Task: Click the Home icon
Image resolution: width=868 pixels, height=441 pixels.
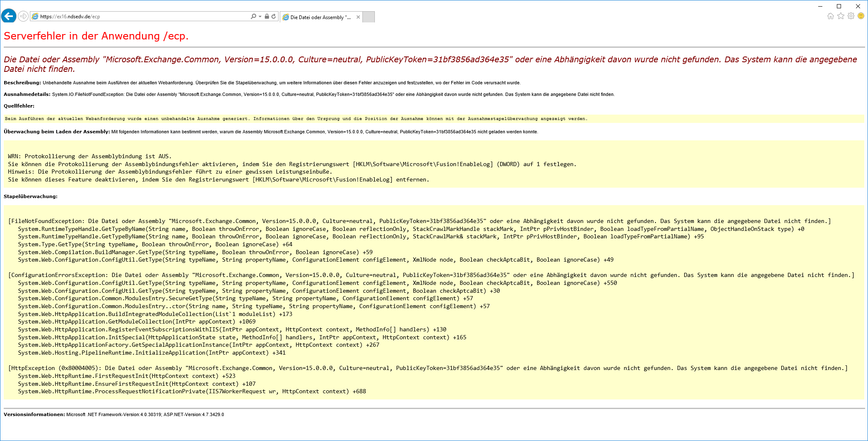Action: click(830, 16)
